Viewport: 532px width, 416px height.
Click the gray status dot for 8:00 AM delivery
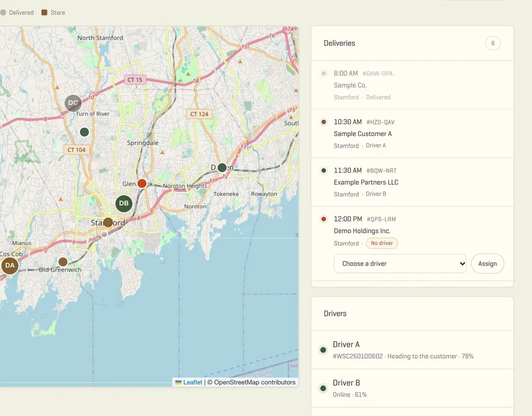click(x=324, y=74)
